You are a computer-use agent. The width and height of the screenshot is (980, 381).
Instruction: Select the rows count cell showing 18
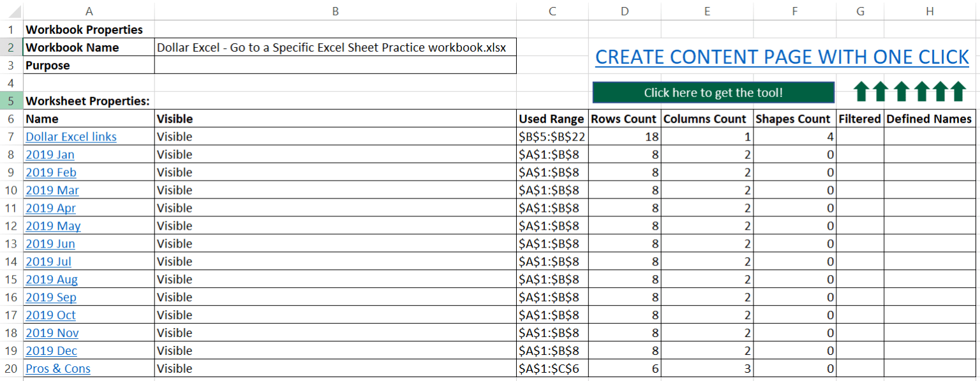(625, 137)
